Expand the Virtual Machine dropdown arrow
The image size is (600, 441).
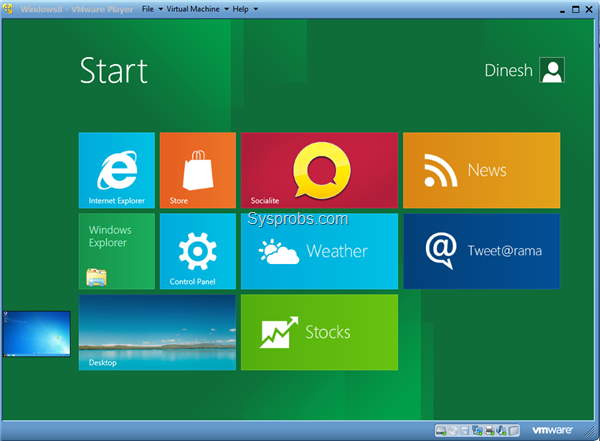pos(227,9)
